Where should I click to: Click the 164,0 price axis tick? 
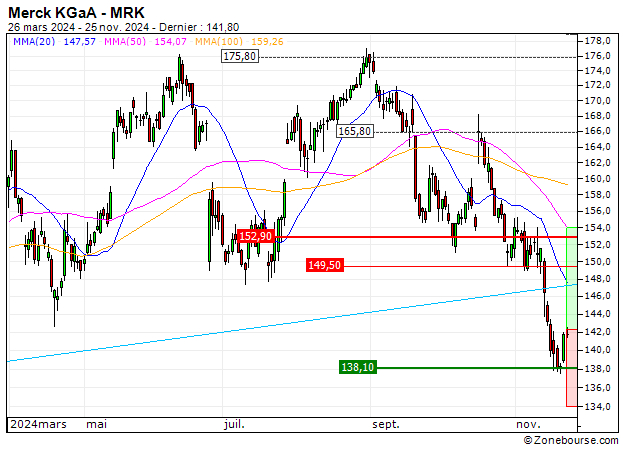pos(598,147)
